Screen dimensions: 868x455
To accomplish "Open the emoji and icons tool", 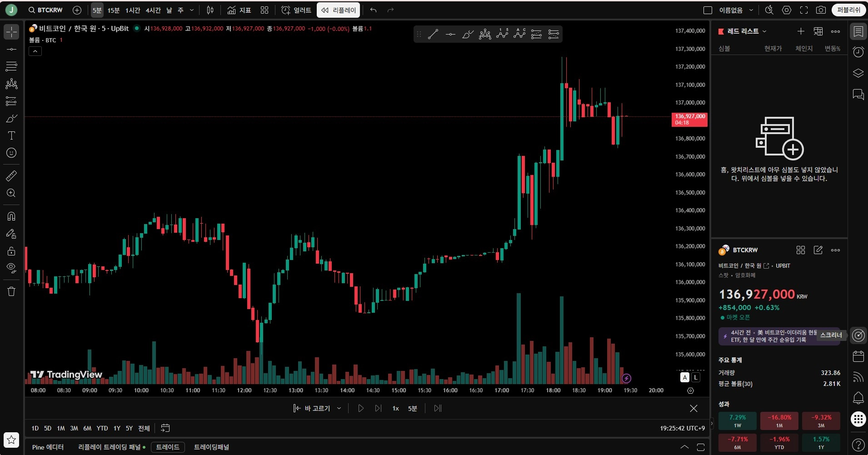I will [x=11, y=153].
